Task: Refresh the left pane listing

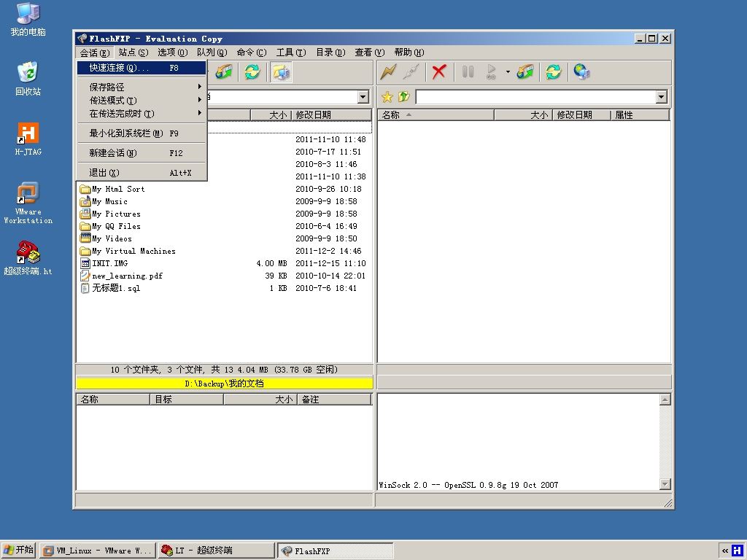Action: (x=252, y=72)
